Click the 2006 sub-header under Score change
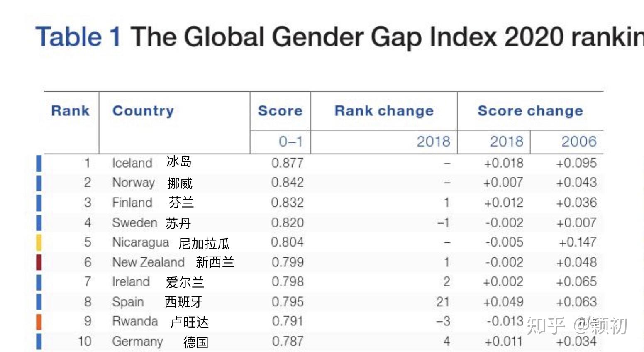Screen dimensions: 644x352 579,142
